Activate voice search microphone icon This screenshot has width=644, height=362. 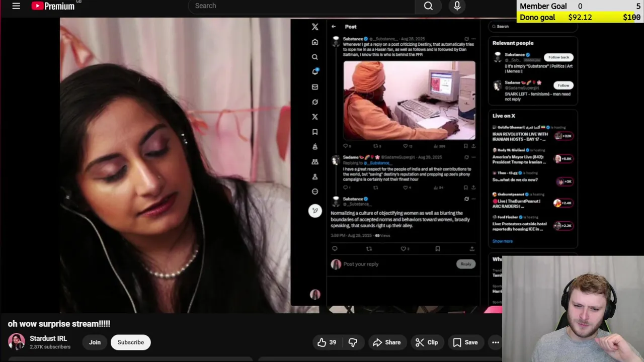(457, 6)
